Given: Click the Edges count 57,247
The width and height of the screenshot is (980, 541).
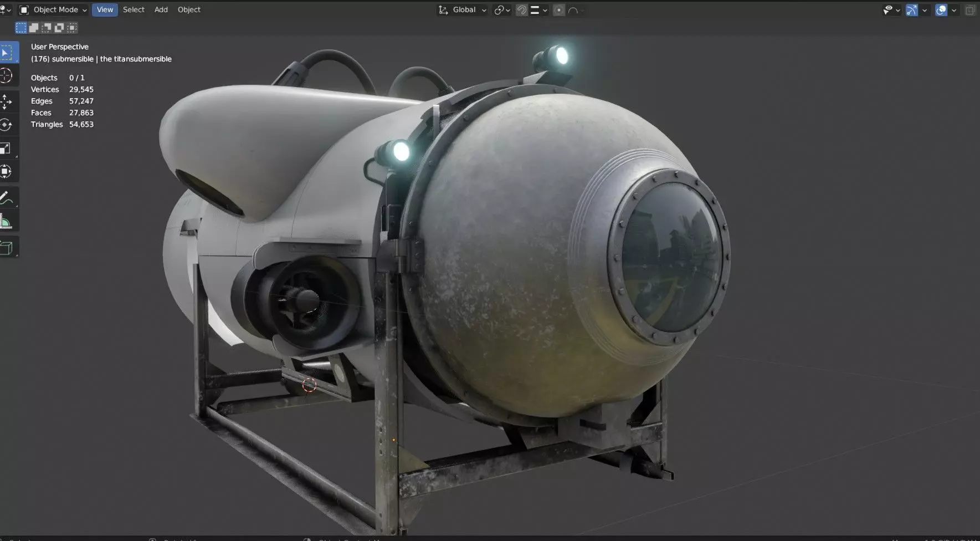Looking at the screenshot, I should click(81, 101).
